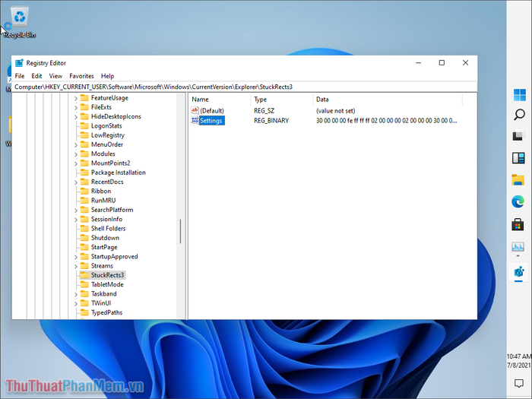Launch Microsoft Edge from the taskbar
Screen dimensions: 532x399
[x=518, y=202]
